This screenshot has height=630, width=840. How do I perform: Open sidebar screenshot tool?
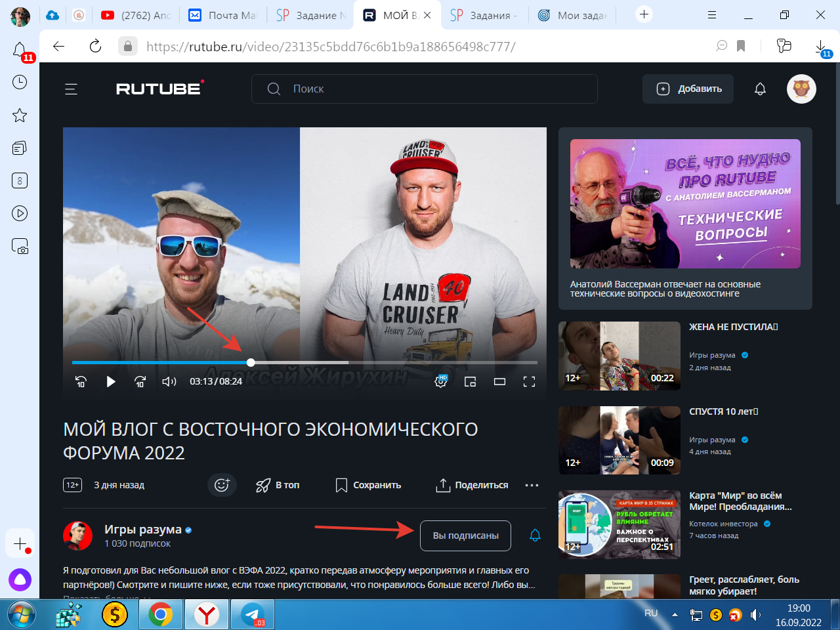(20, 246)
